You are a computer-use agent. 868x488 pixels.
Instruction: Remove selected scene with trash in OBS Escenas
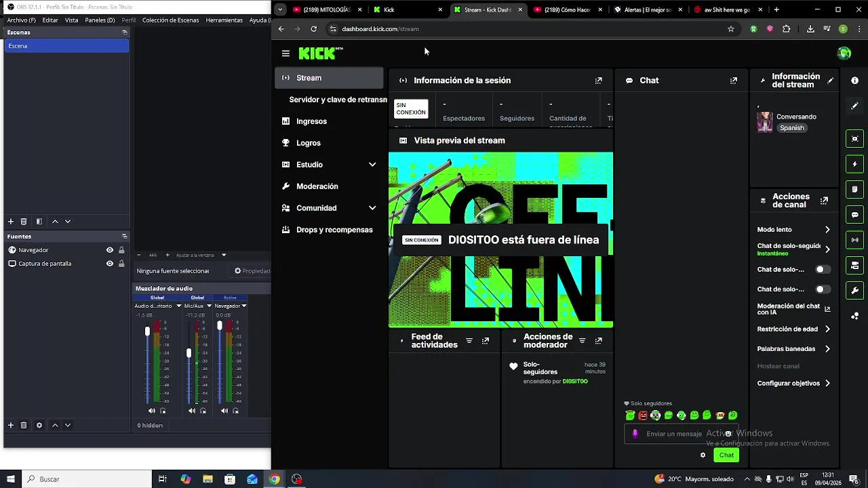pos(24,222)
